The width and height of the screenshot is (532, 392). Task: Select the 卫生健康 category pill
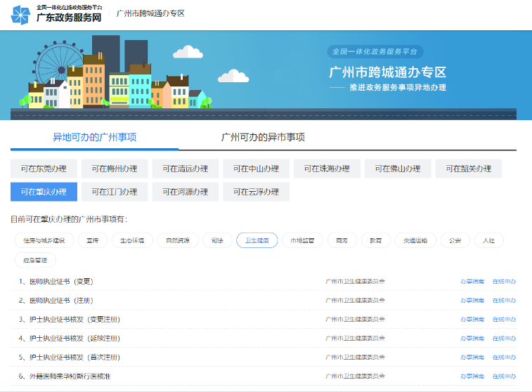click(257, 240)
